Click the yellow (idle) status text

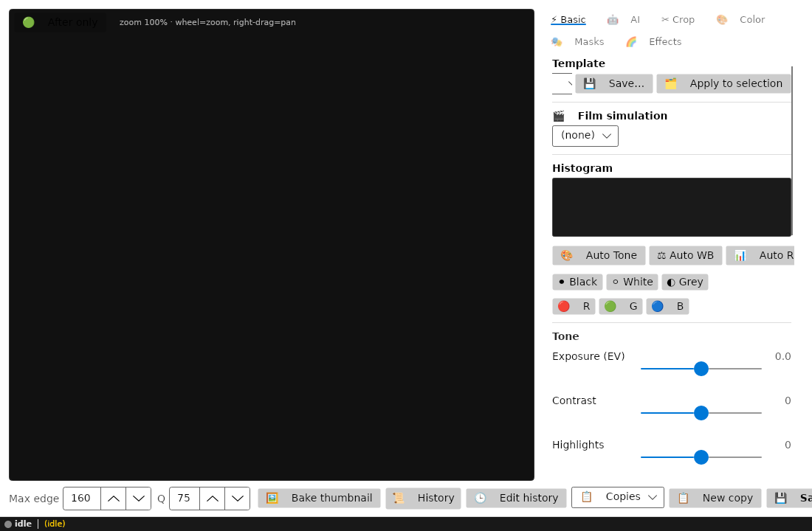point(55,524)
